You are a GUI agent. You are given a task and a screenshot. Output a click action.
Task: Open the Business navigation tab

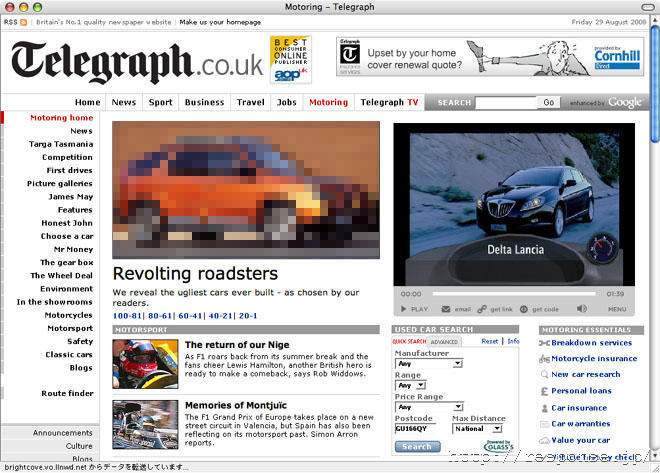(x=205, y=102)
